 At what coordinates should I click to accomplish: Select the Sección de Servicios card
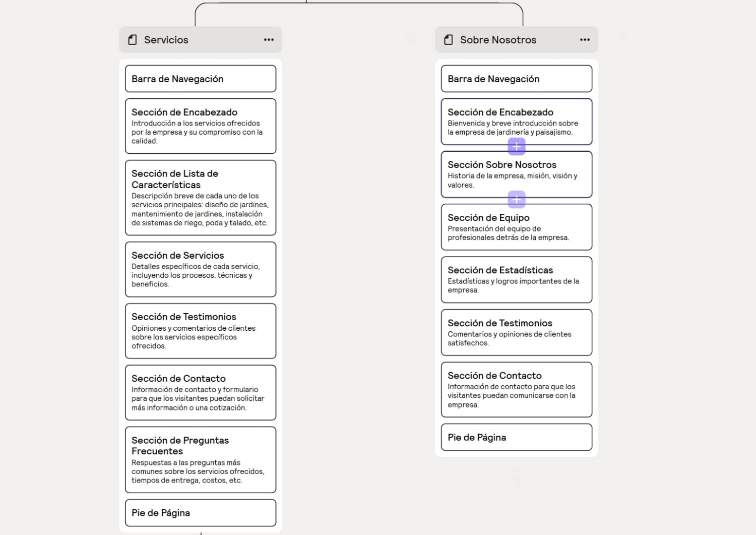(201, 269)
